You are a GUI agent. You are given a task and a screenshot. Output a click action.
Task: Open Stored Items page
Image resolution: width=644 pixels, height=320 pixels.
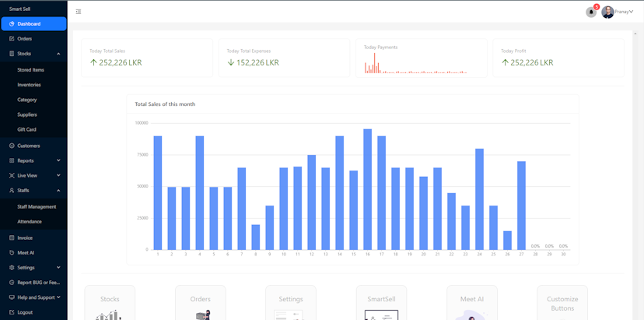click(x=31, y=70)
